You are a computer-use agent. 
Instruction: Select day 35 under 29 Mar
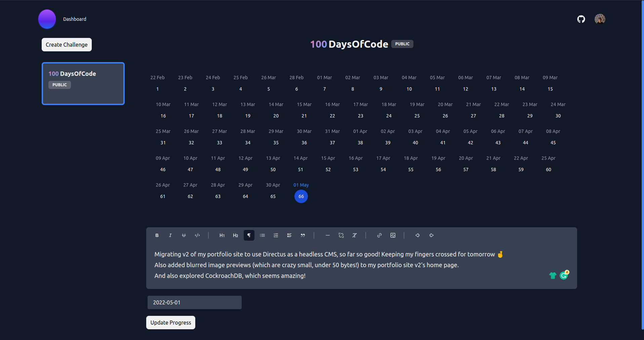pyautogui.click(x=276, y=143)
